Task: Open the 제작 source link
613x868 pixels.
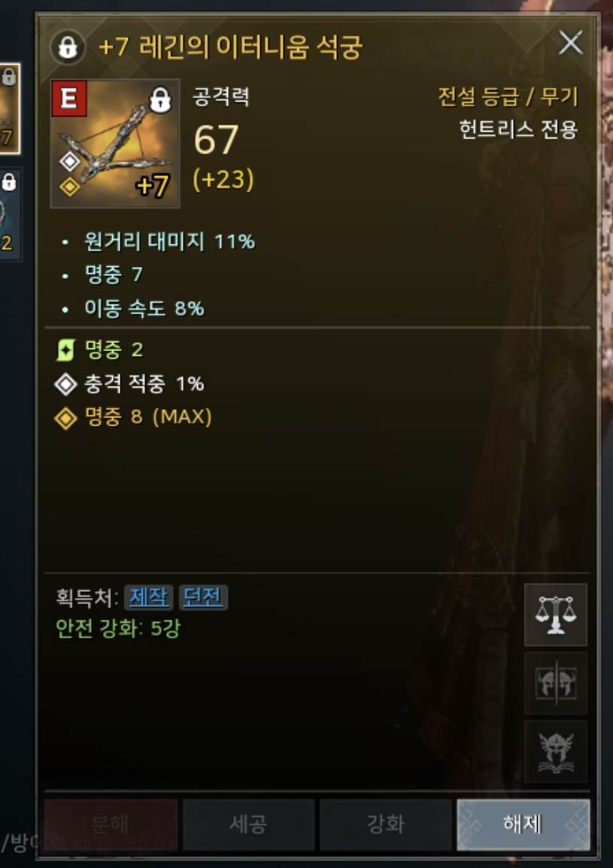Action: pos(148,597)
